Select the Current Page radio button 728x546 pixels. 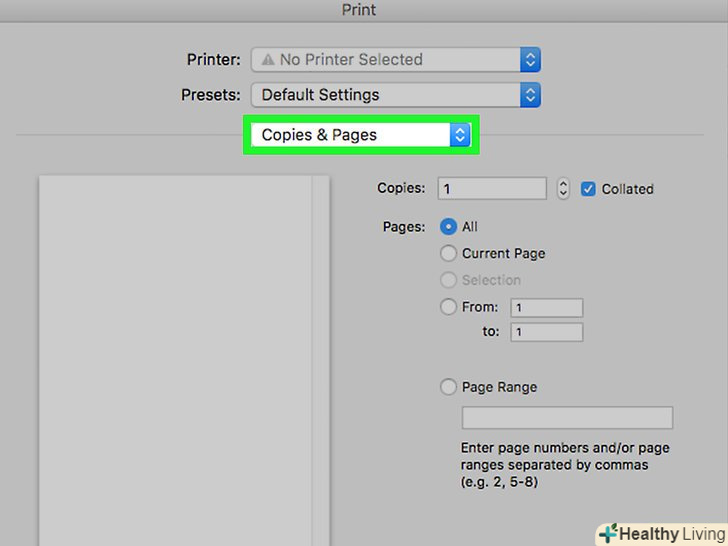coord(449,254)
